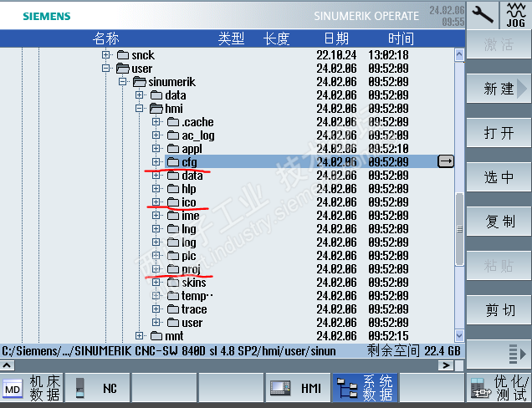Image resolution: width=532 pixels, height=408 pixels.
Task: Collapse the user folder above sinumerik
Action: (106, 69)
